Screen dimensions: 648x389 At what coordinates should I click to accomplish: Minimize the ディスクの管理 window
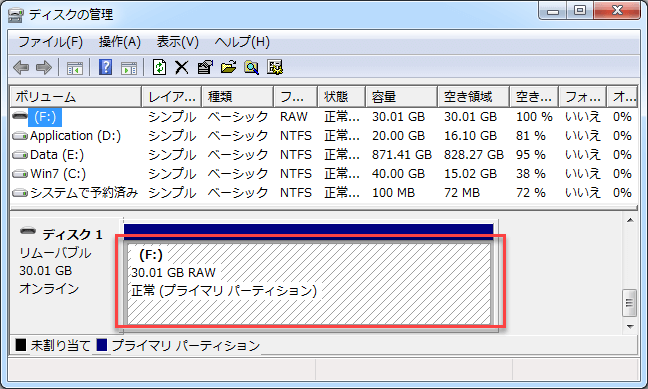click(x=553, y=11)
